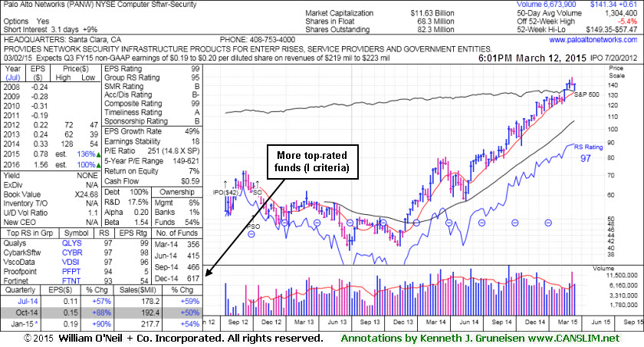Click the PSO circle marker on chart
This screenshot has height=347, width=644.
pyautogui.click(x=251, y=234)
